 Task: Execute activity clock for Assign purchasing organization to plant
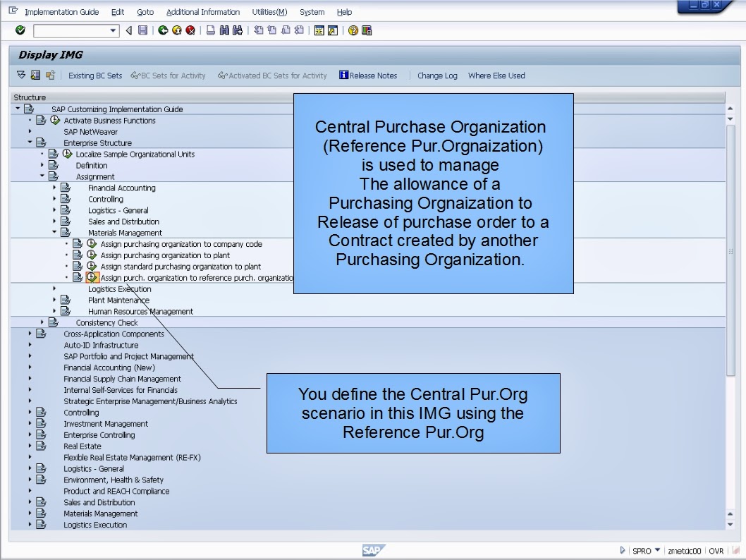pos(92,255)
